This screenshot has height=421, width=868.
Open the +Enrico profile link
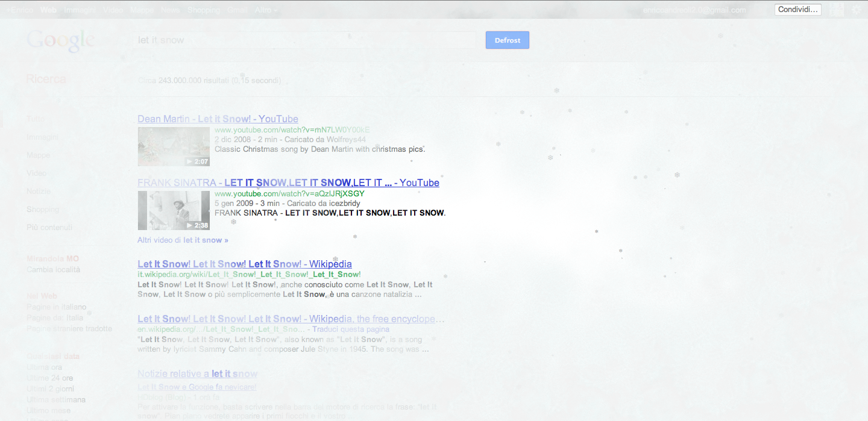(x=20, y=10)
